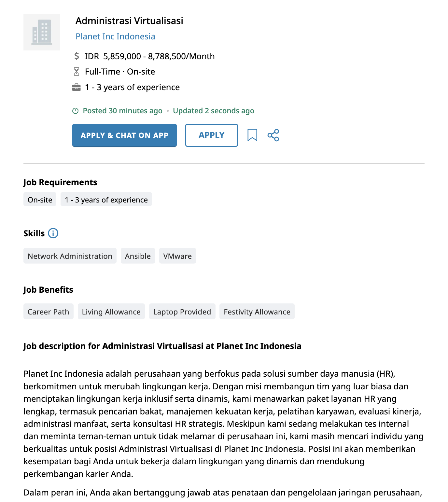The width and height of the screenshot is (448, 502).
Task: Open the Skills info tooltip
Action: tap(53, 233)
